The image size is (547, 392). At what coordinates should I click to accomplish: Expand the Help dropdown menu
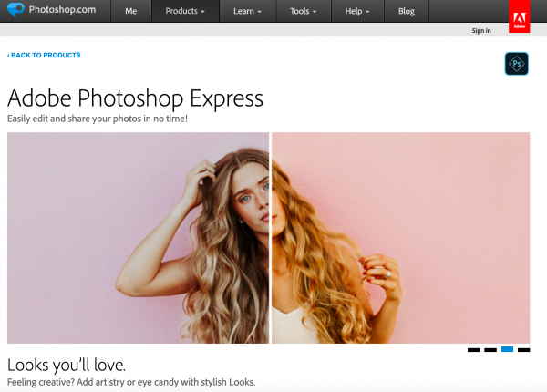[x=357, y=11]
